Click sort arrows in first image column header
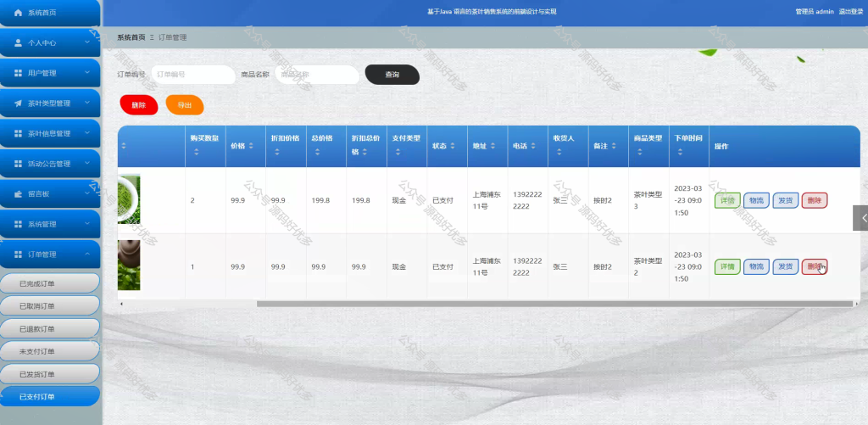Screen dimensions: 868x425 124,146
